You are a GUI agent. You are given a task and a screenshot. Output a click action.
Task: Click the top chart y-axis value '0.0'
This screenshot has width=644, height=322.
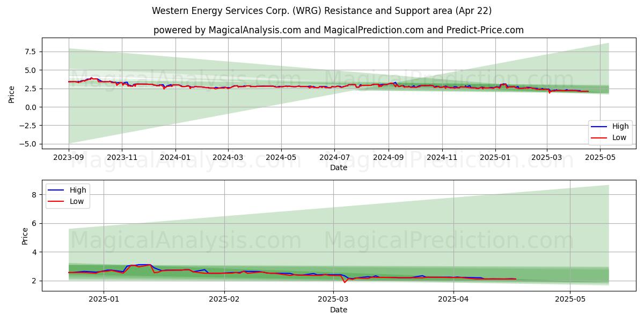(30, 107)
